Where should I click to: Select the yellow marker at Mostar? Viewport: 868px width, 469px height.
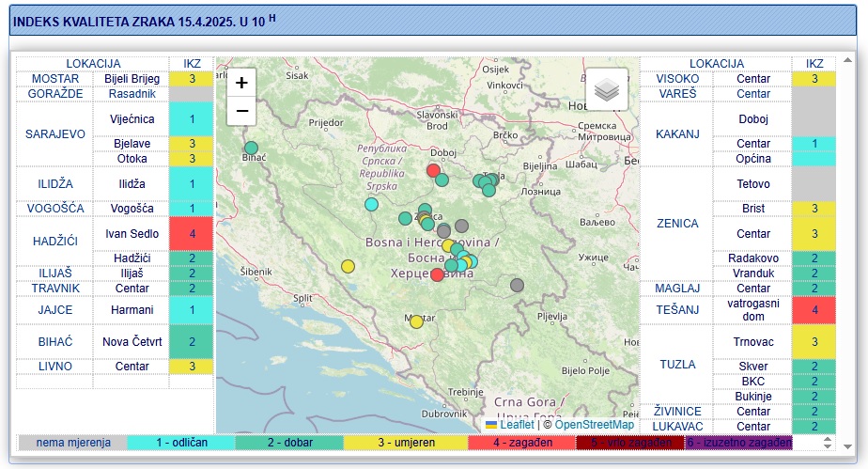[416, 321]
